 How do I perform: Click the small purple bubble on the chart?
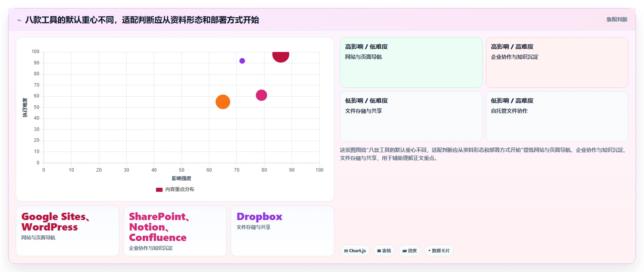click(242, 61)
